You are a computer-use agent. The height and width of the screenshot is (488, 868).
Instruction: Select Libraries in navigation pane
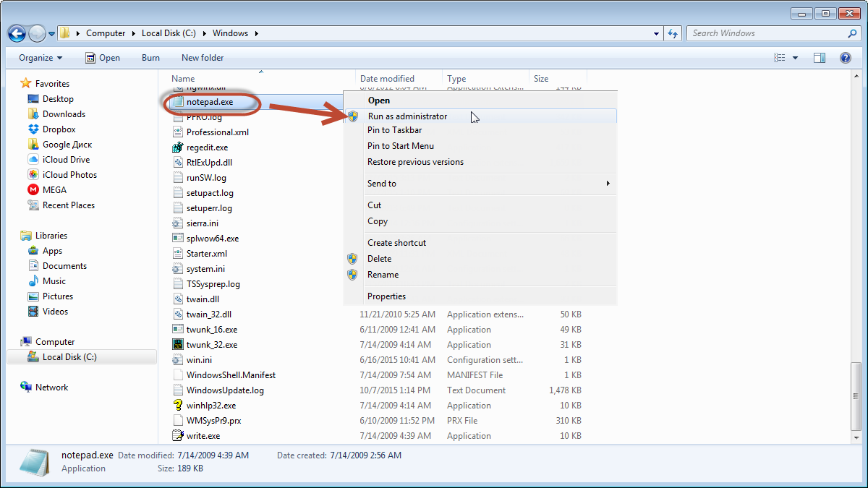(x=51, y=236)
